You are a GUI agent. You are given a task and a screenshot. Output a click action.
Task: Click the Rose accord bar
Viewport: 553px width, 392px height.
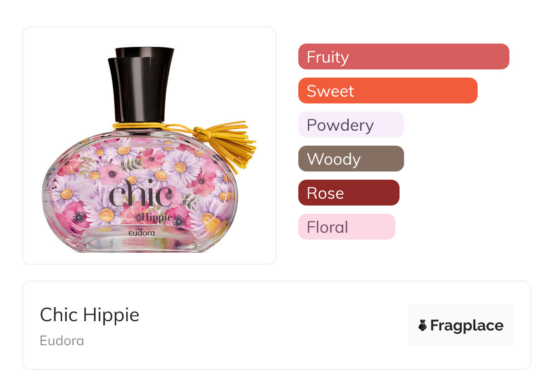click(349, 193)
